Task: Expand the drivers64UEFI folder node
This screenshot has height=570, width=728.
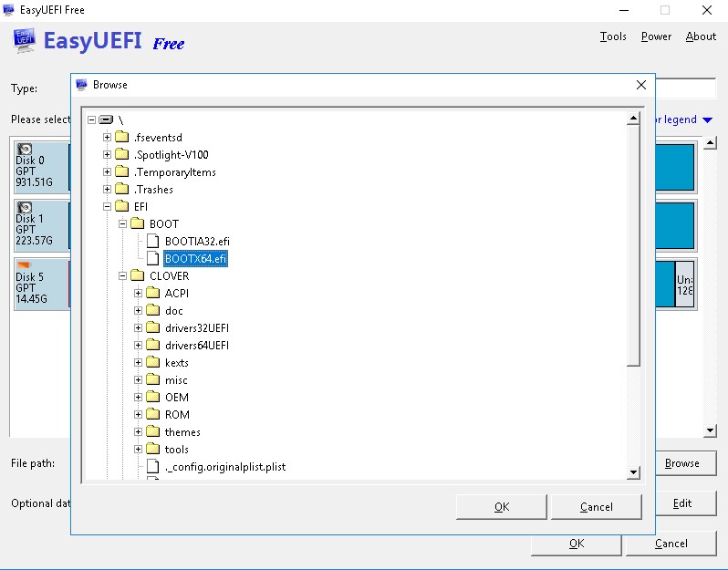Action: tap(138, 345)
